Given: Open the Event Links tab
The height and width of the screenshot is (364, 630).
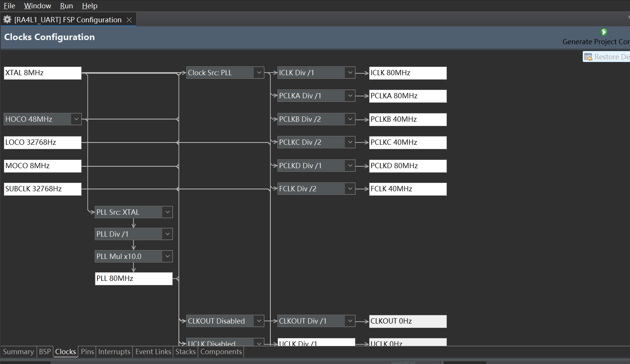Looking at the screenshot, I should tap(153, 352).
